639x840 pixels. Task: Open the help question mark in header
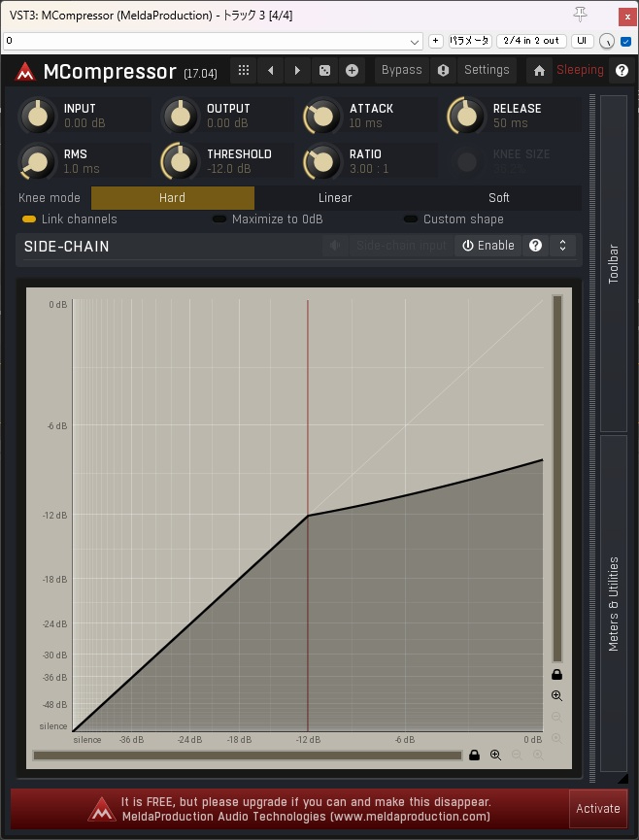tap(622, 71)
